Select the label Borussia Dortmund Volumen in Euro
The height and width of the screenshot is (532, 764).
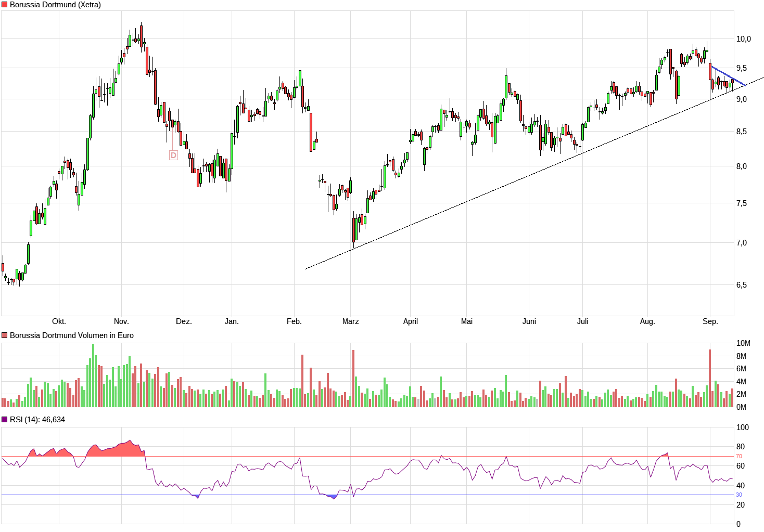[x=72, y=335]
